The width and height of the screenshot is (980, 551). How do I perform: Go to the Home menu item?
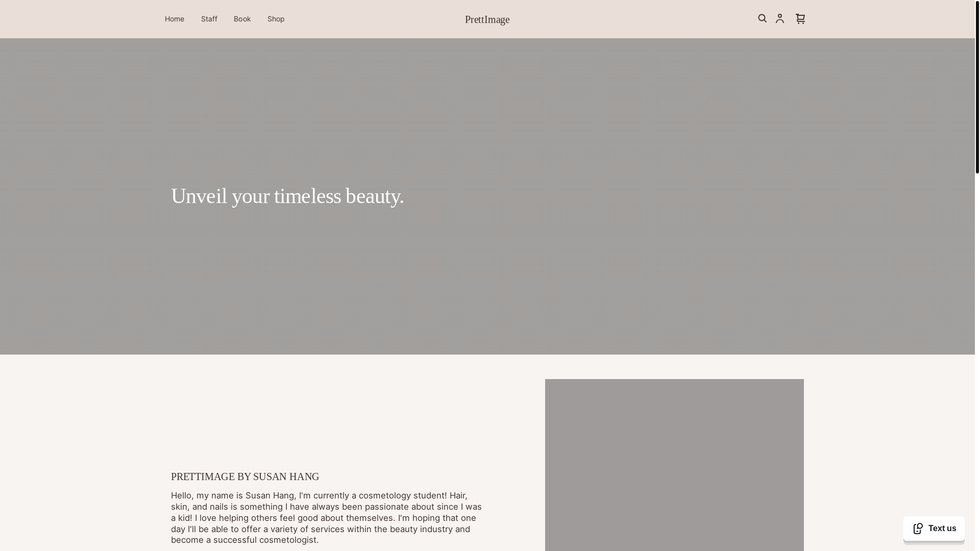coord(175,19)
